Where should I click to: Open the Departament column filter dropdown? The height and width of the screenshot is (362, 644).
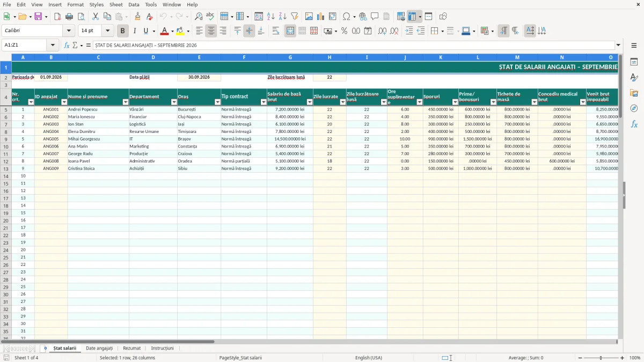point(174,102)
